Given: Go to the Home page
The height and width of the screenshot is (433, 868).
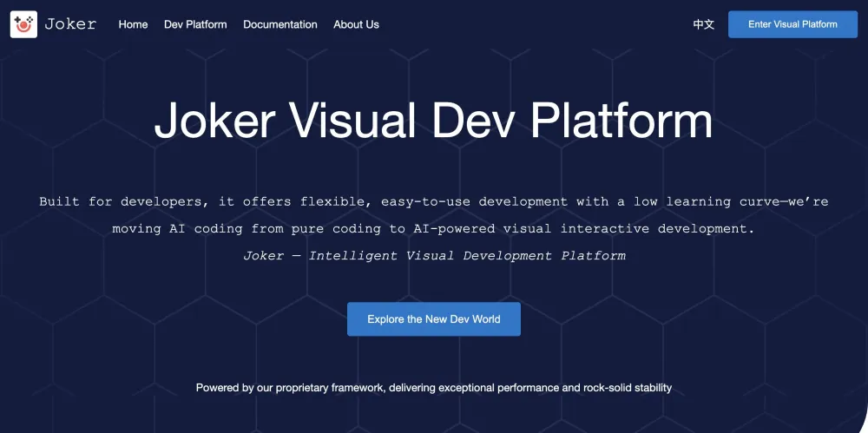Looking at the screenshot, I should 133,24.
